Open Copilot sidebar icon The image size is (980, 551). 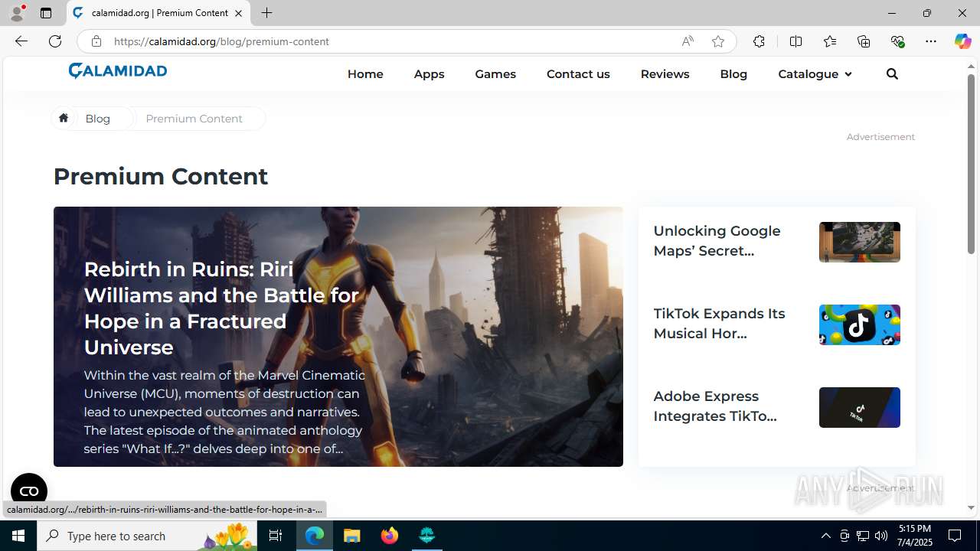962,41
